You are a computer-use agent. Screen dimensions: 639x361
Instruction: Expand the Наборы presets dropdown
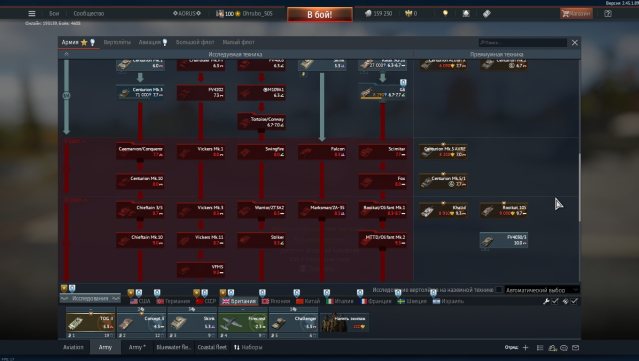tap(248, 347)
